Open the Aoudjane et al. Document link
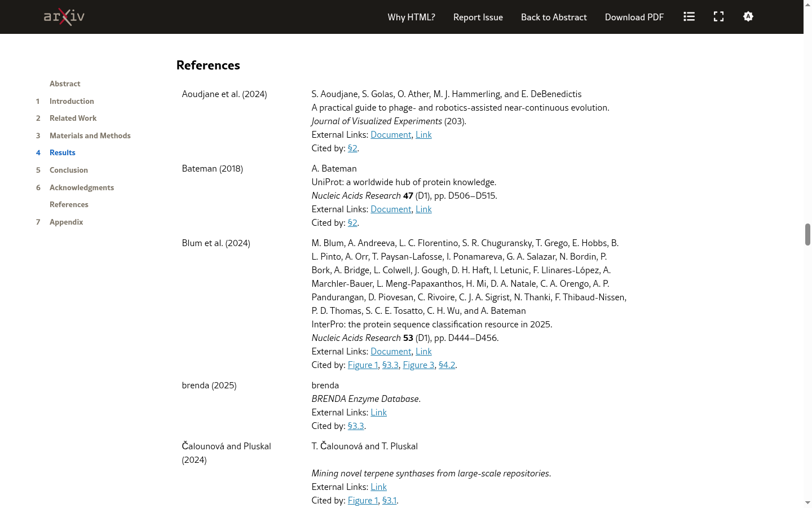Screen dimensions: 812x508 391,134
